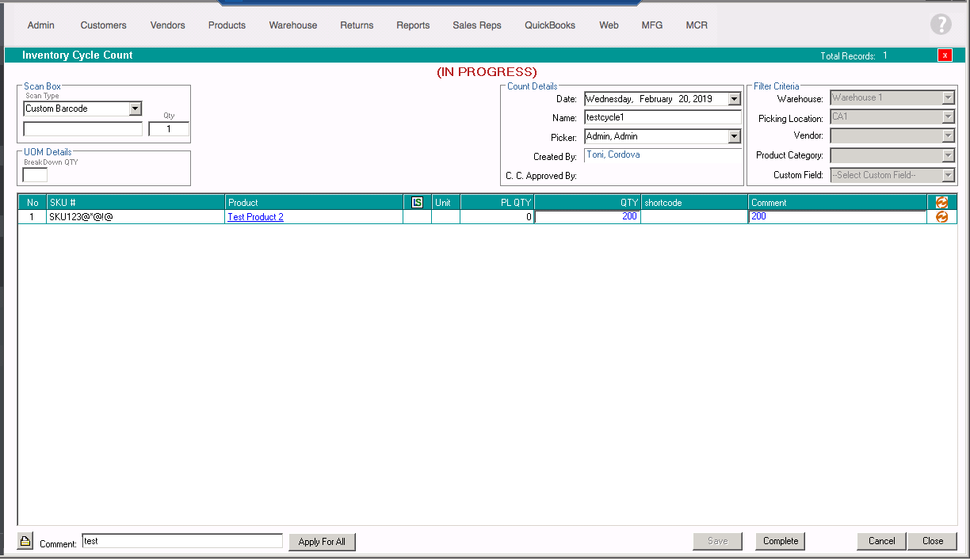The width and height of the screenshot is (970, 560).
Task: Open the Warehouse menu
Action: pos(292,25)
